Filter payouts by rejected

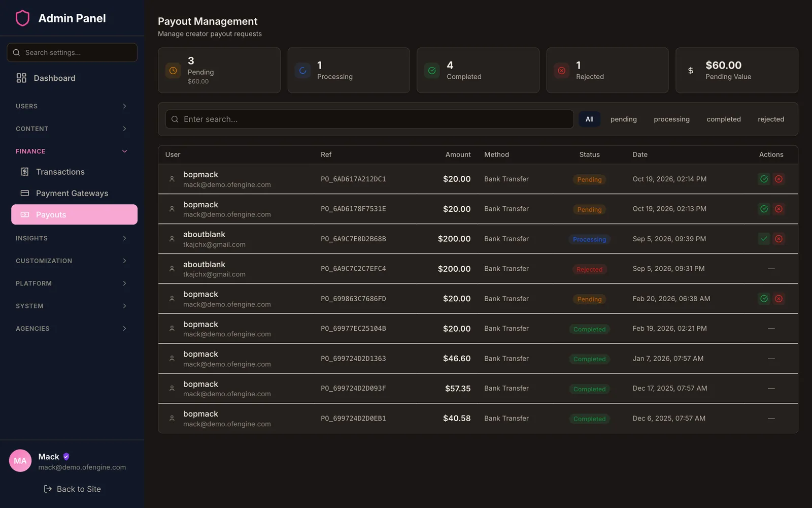[771, 119]
